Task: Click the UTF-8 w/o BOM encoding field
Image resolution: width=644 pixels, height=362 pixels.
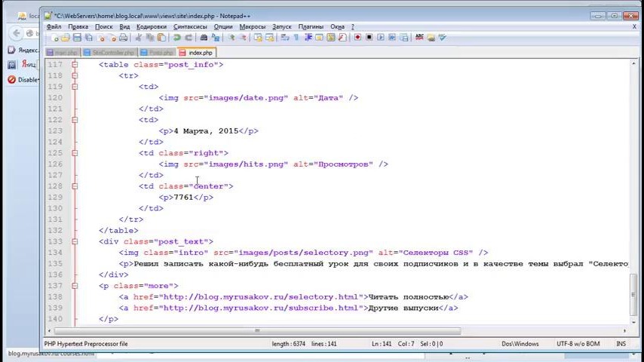Action: 581,344
